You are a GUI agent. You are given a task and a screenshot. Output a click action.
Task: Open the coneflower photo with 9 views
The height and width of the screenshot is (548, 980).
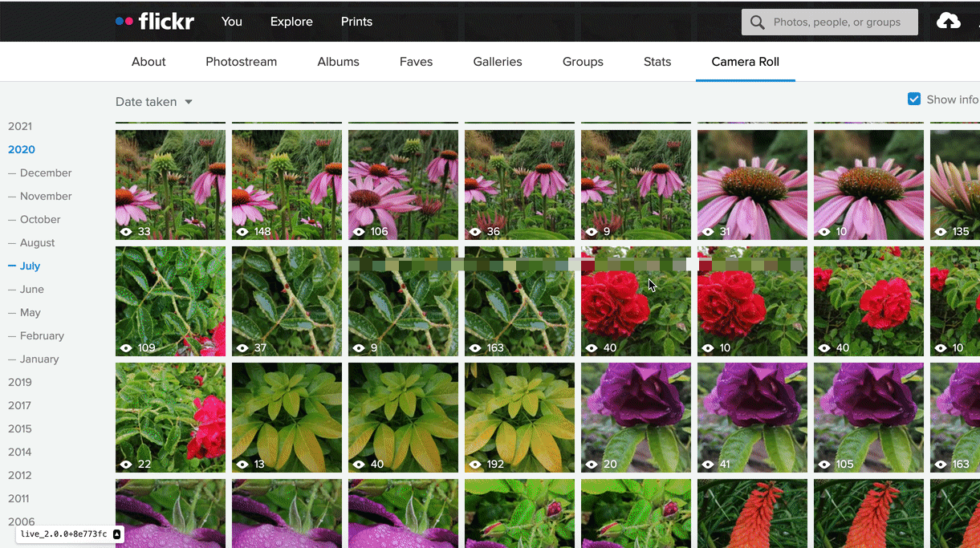click(x=636, y=185)
